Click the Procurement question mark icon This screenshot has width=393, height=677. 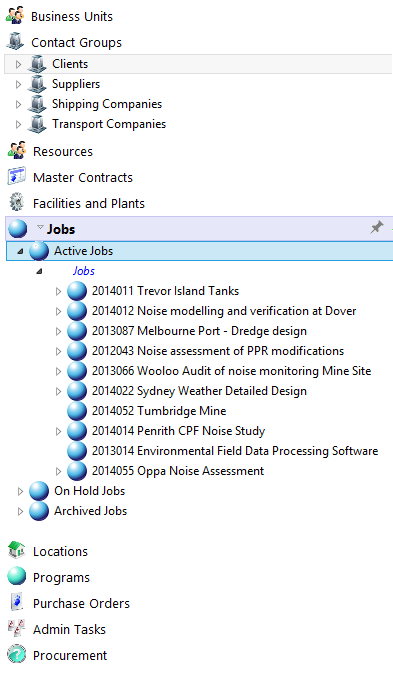pyautogui.click(x=17, y=654)
